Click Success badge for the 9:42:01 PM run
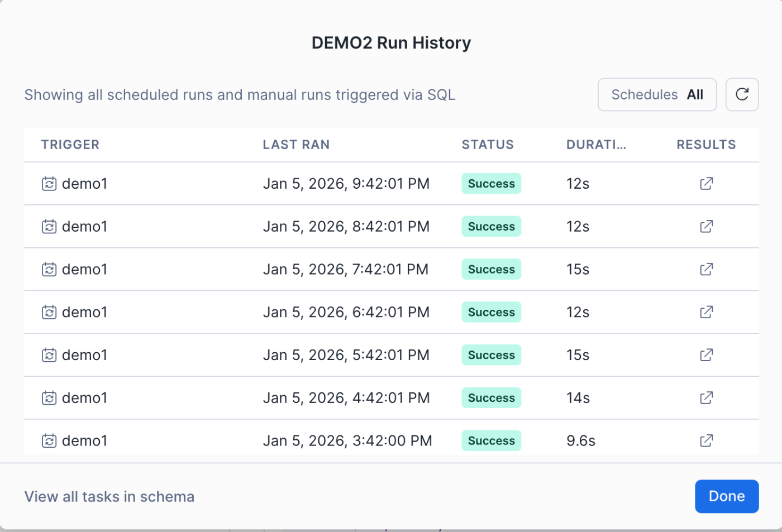The width and height of the screenshot is (782, 532). pos(491,184)
